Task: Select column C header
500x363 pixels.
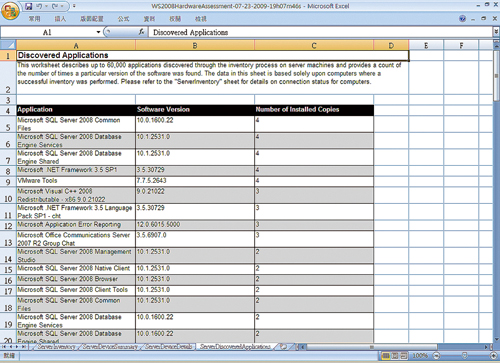Action: pyautogui.click(x=314, y=45)
